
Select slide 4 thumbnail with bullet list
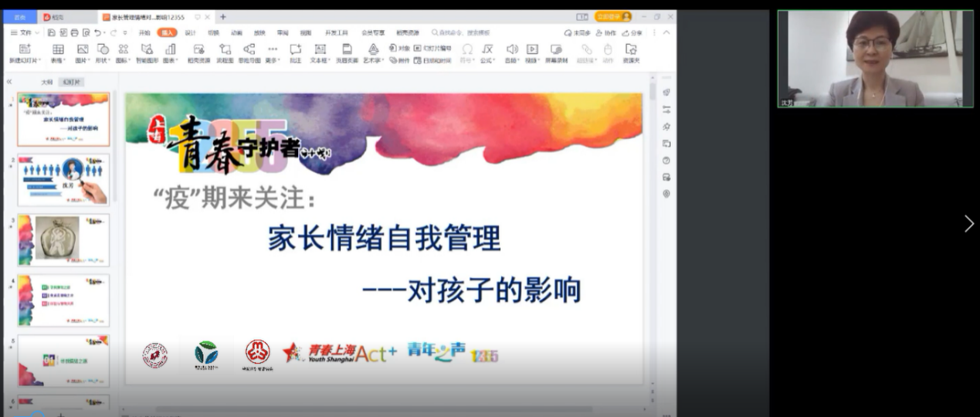(63, 300)
